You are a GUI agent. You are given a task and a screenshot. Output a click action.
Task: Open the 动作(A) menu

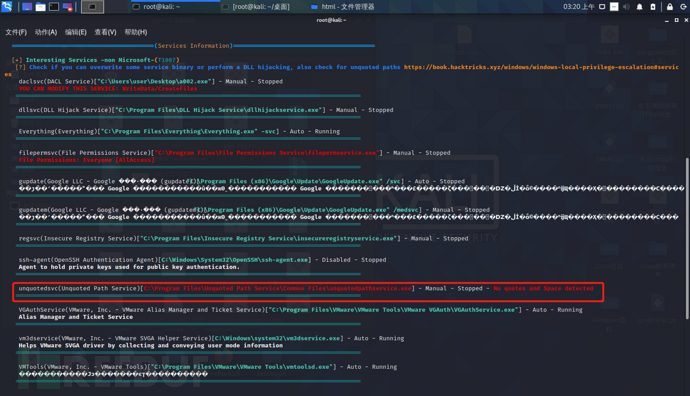pos(46,32)
